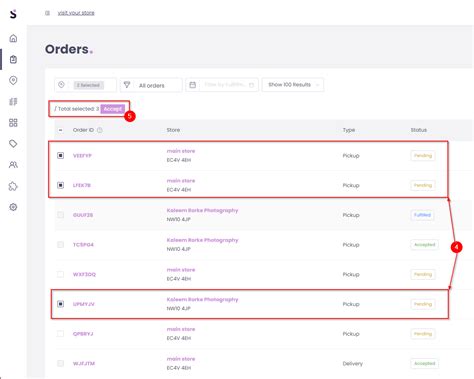Click the Orders page heading
This screenshot has width=474, height=379.
coord(69,49)
